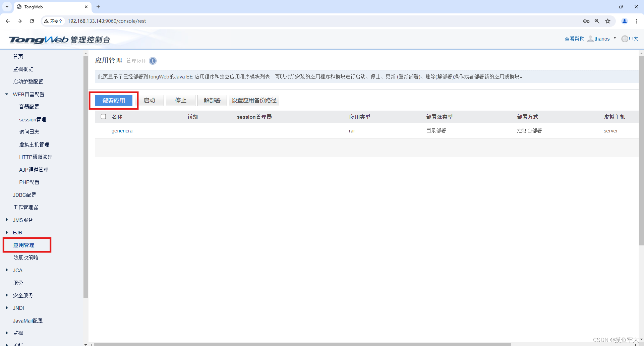Click the password key icon in the address bar
The width and height of the screenshot is (644, 346).
[x=586, y=21]
